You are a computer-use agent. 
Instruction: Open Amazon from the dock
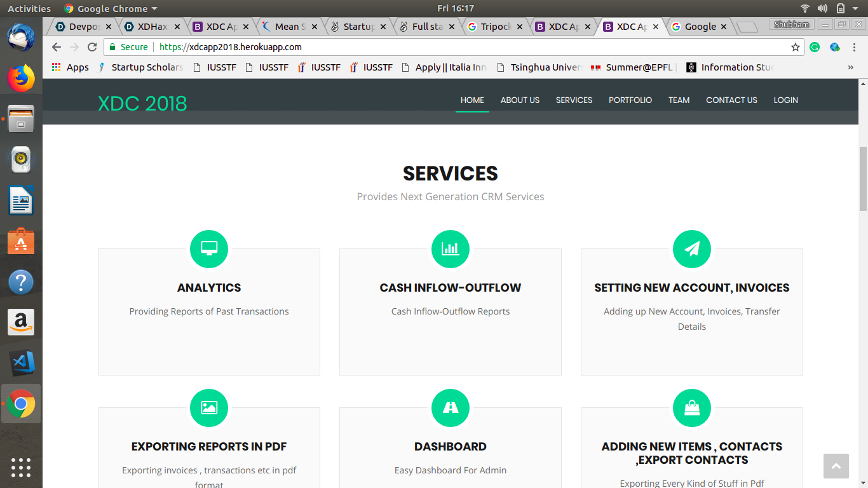(21, 323)
